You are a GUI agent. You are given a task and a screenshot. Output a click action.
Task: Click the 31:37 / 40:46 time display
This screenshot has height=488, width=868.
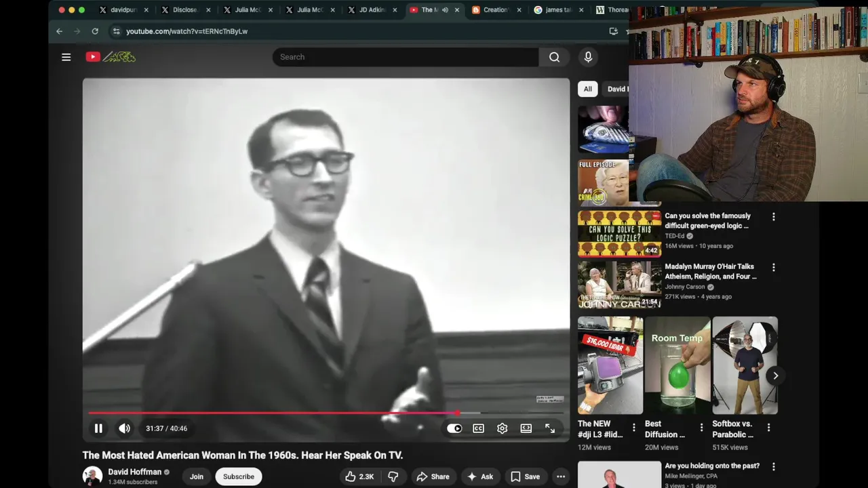(167, 428)
